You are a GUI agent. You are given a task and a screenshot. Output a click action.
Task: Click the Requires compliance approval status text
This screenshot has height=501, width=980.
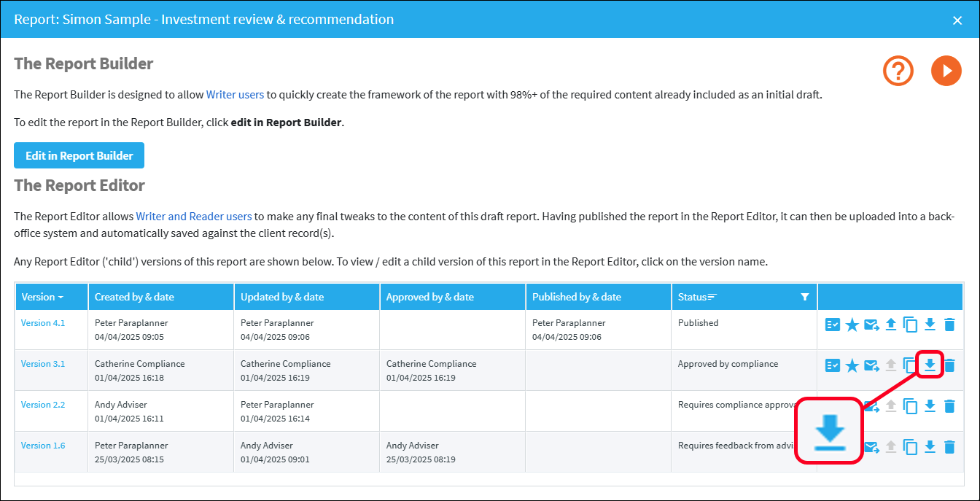735,405
